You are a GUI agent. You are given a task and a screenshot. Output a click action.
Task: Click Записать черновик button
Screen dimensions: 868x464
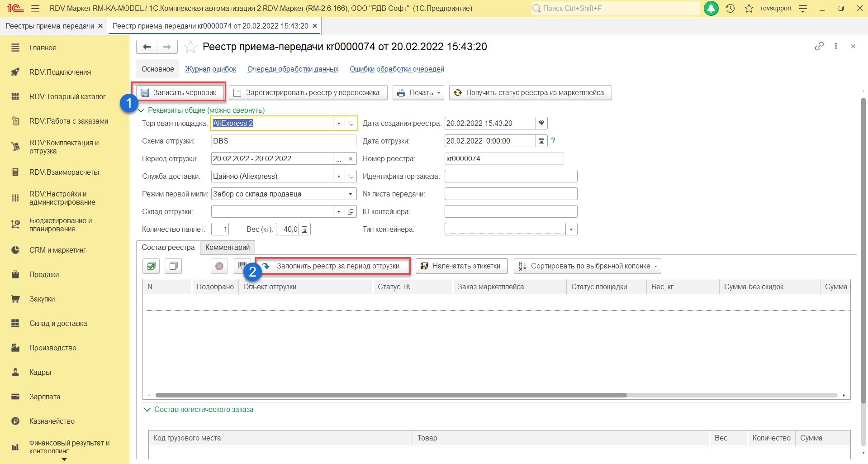pos(180,93)
